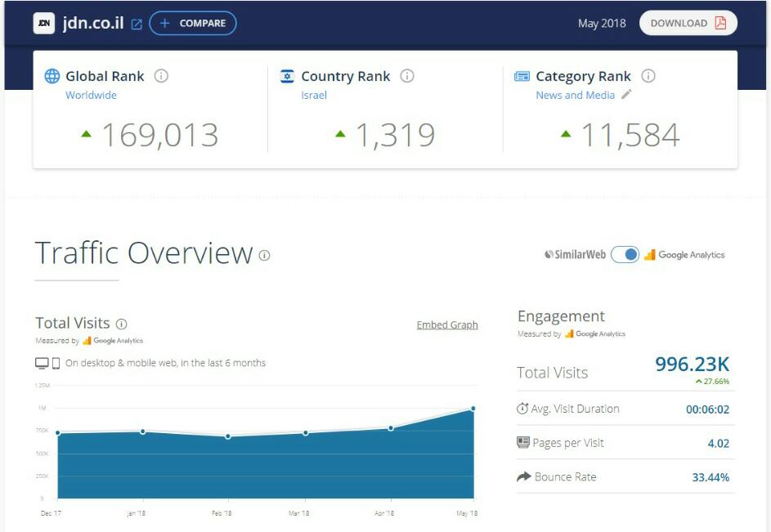Screen dimensions: 771x532
Task: Open the Embed Graph link
Action: point(447,324)
